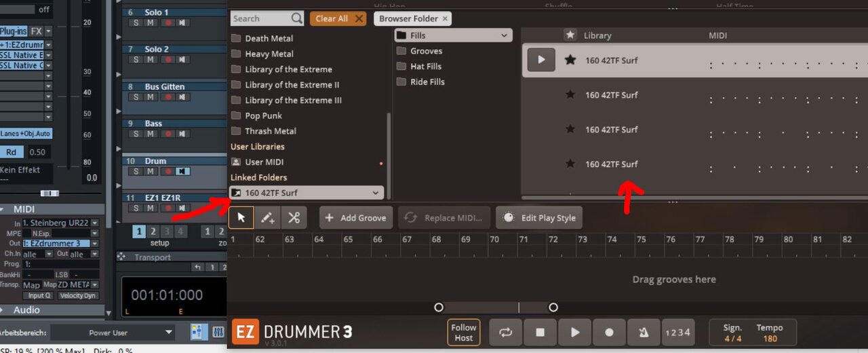Expand the 160 42TF Surf linked folder

[376, 193]
